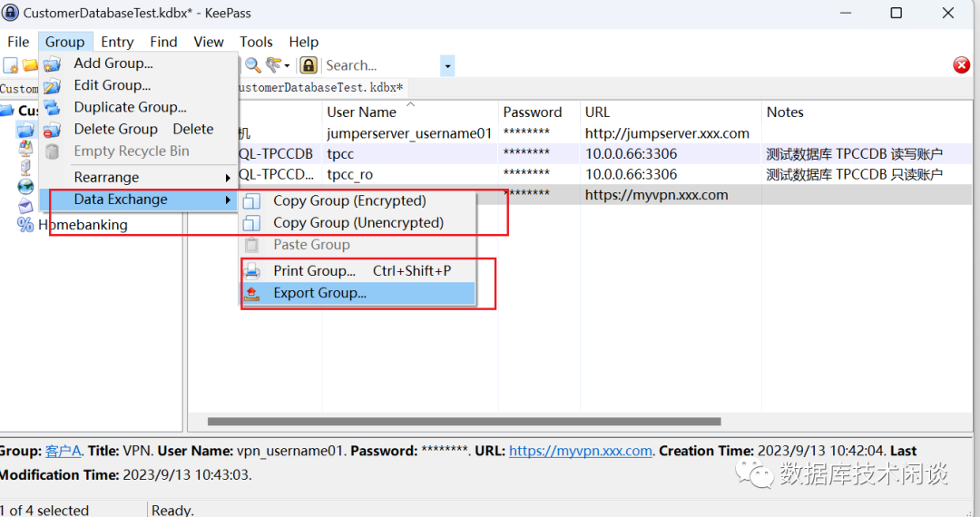
Task: Click the http://jumpserver.xxx.com URL cell
Action: [x=667, y=133]
